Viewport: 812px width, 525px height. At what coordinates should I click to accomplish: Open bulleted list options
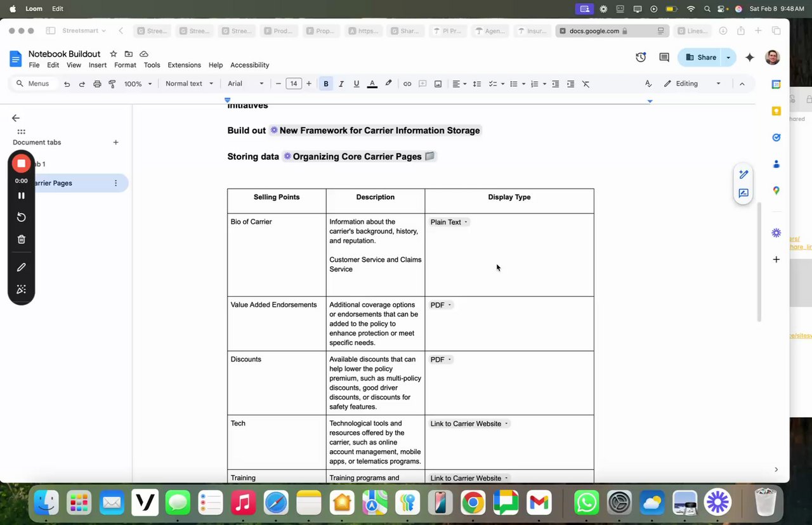pos(518,84)
